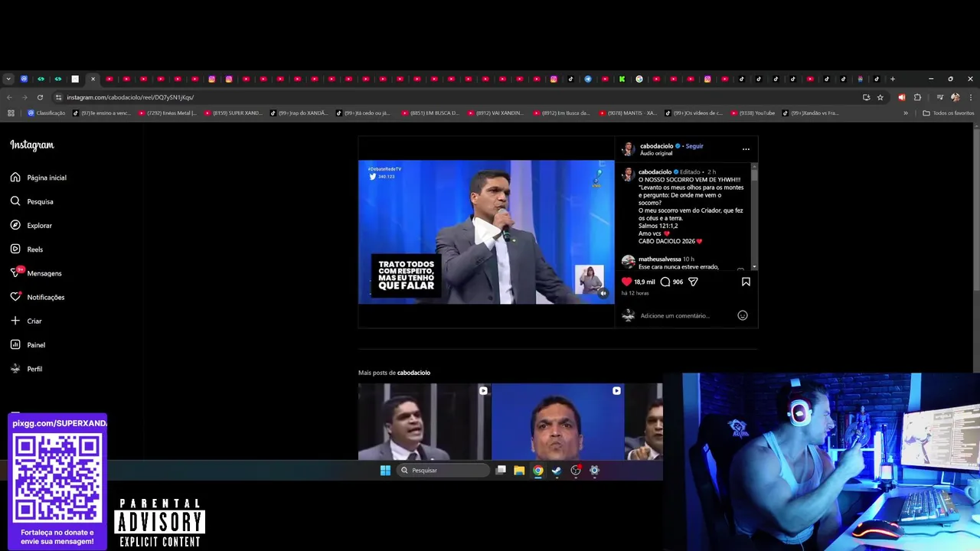Open File Explorer from taskbar
980x551 pixels.
pos(519,471)
